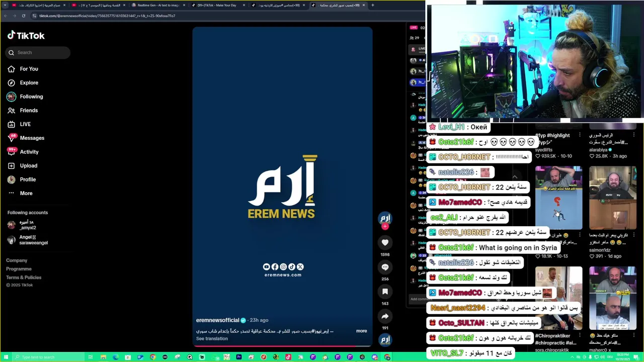Click the Friends people icon

coord(11,110)
